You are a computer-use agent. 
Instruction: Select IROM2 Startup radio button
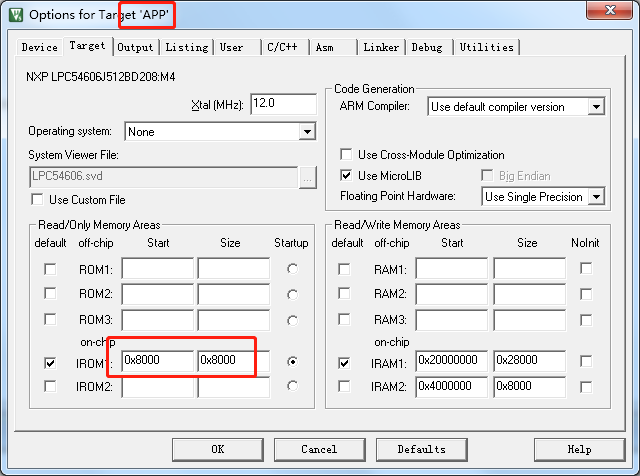tap(293, 386)
